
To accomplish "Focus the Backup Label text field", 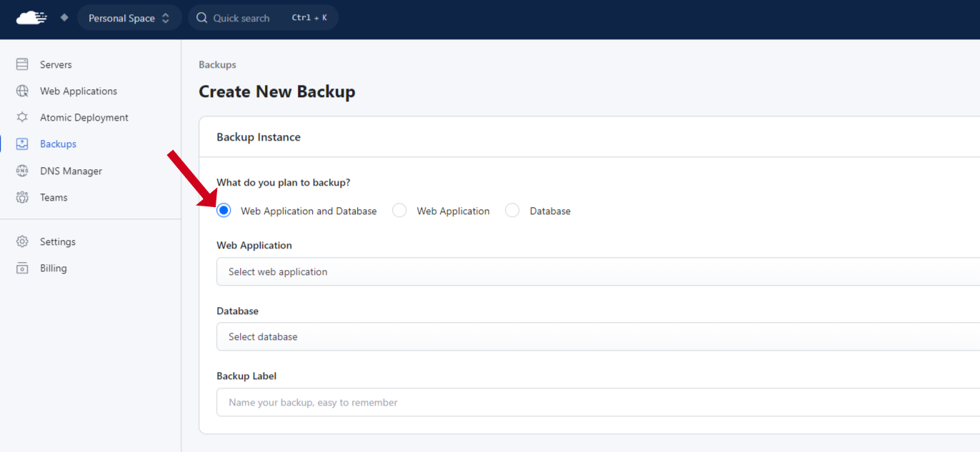I will [598, 402].
